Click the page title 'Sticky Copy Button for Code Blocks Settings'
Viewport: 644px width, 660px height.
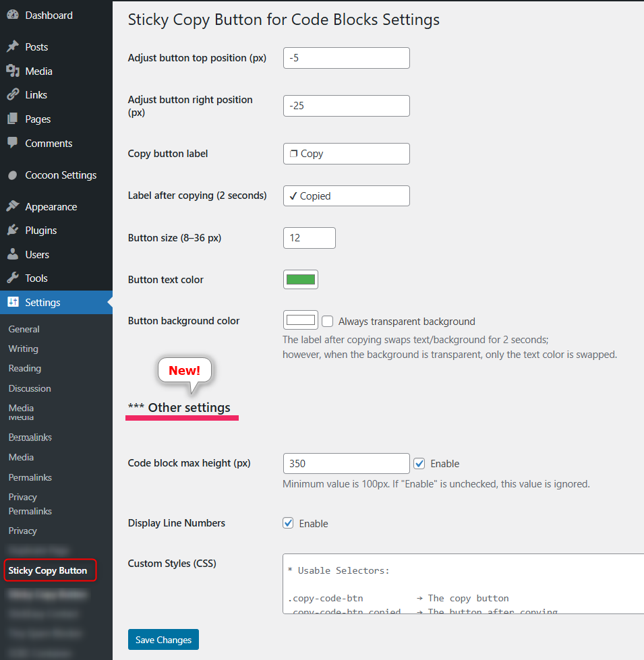click(x=284, y=20)
